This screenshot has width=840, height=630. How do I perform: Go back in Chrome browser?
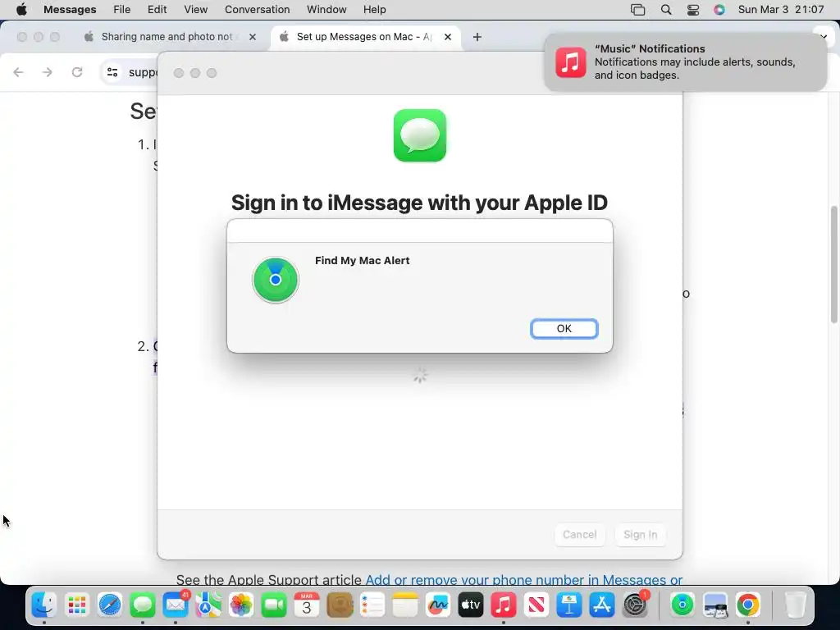tap(18, 72)
